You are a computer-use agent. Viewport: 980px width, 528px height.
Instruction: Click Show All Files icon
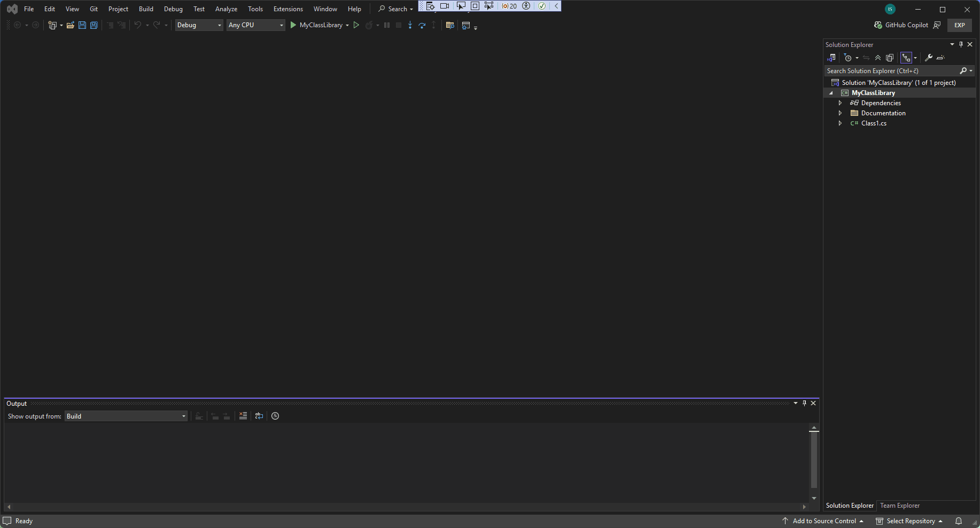point(890,58)
